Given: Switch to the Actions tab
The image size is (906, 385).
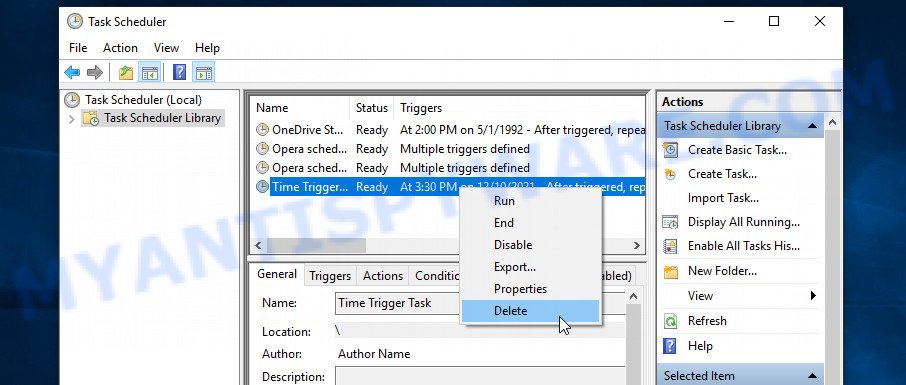Looking at the screenshot, I should pyautogui.click(x=383, y=276).
